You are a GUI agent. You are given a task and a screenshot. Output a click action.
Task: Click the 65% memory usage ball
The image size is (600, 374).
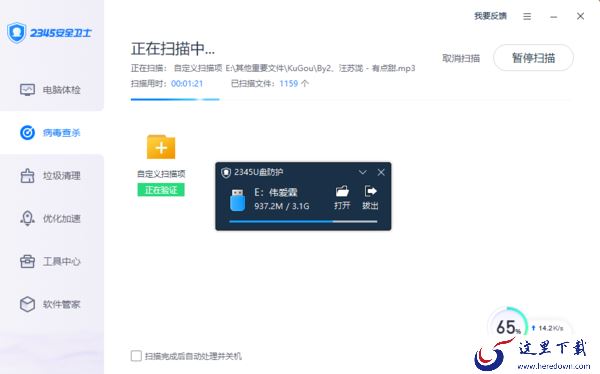coord(508,327)
